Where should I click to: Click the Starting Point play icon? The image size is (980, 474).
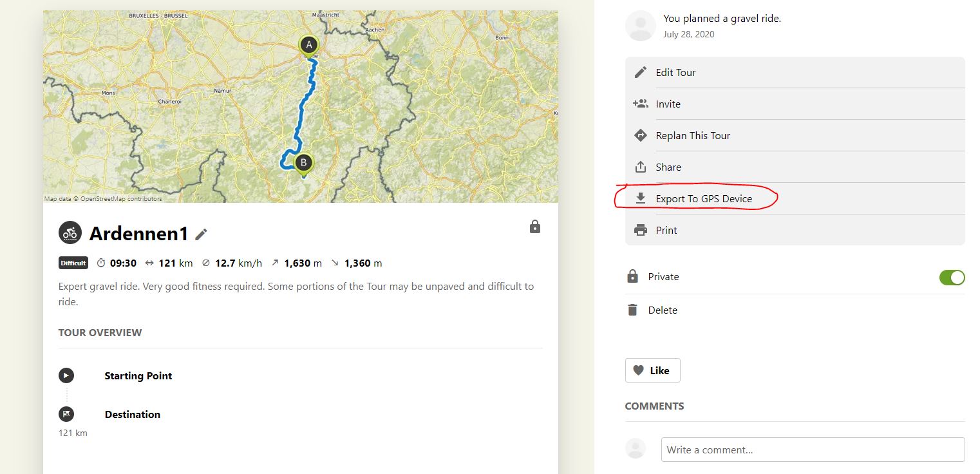coord(66,375)
